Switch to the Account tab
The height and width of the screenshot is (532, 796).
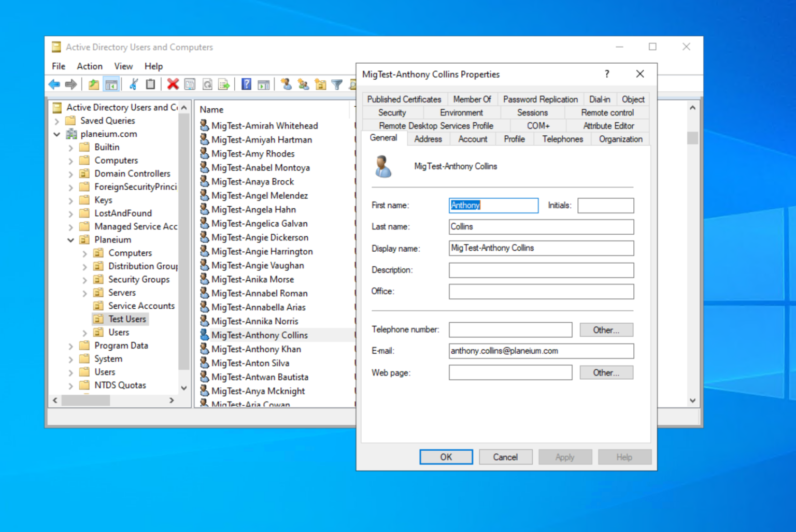pyautogui.click(x=473, y=139)
